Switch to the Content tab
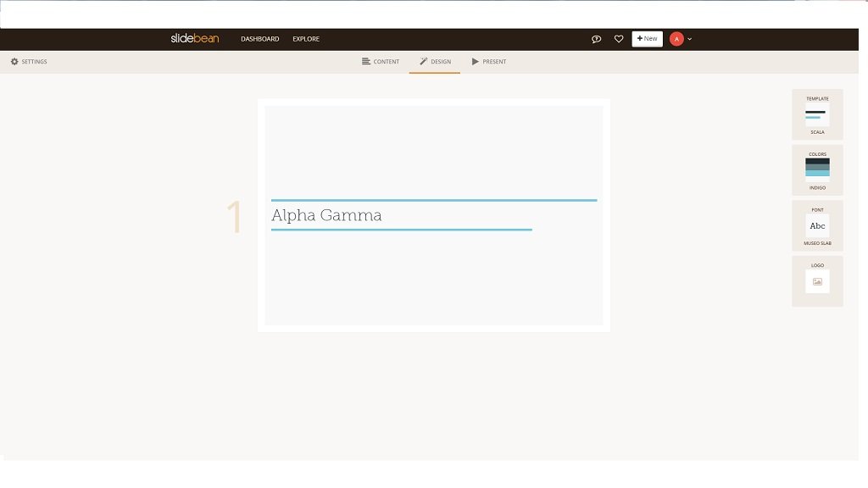The width and height of the screenshot is (868, 488). pos(381,62)
